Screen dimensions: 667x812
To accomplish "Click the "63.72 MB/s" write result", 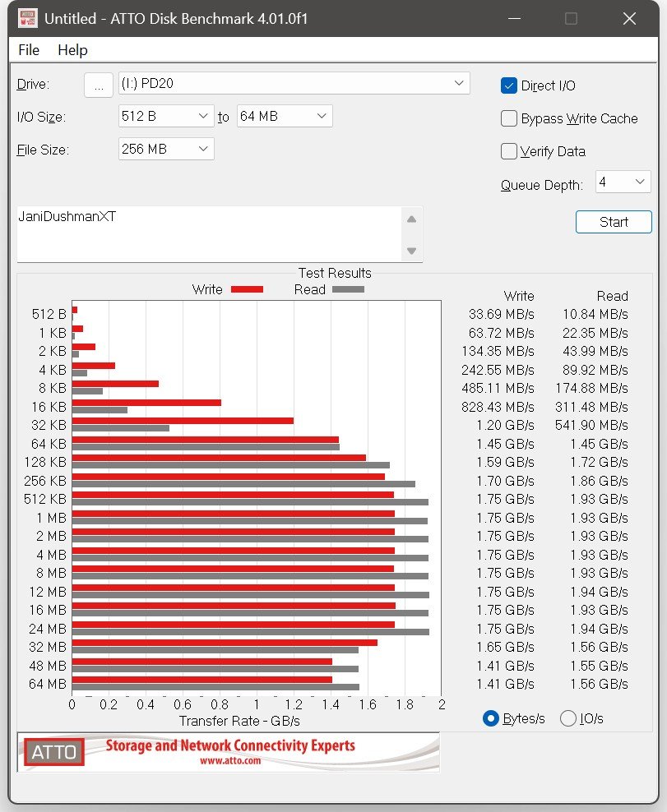I will [501, 333].
